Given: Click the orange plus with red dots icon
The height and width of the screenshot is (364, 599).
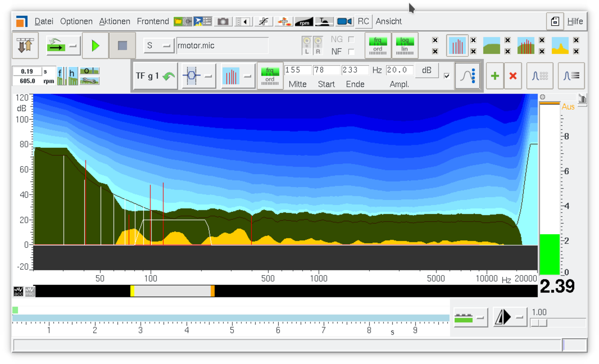Looking at the screenshot, I should click(283, 21).
